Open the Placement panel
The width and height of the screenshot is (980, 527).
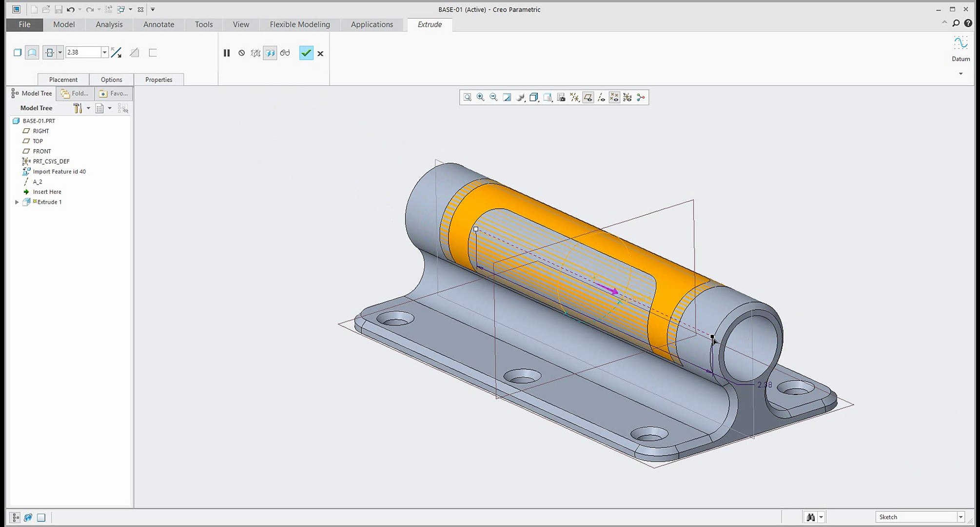point(63,80)
